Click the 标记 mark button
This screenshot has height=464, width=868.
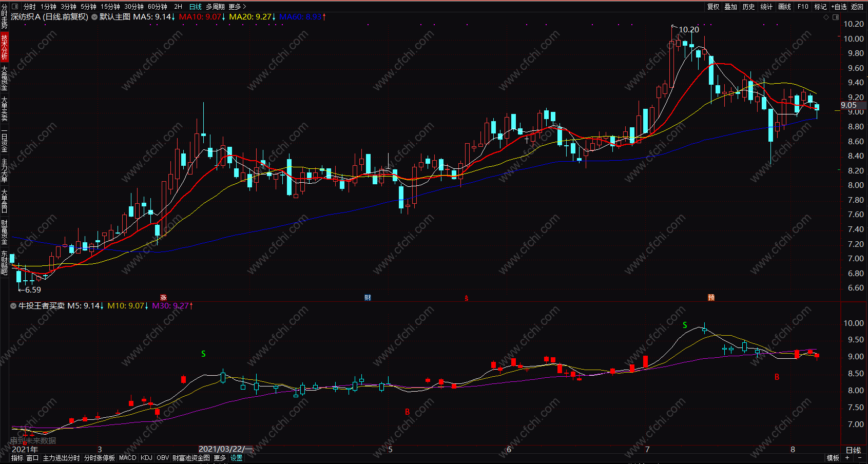tap(821, 7)
